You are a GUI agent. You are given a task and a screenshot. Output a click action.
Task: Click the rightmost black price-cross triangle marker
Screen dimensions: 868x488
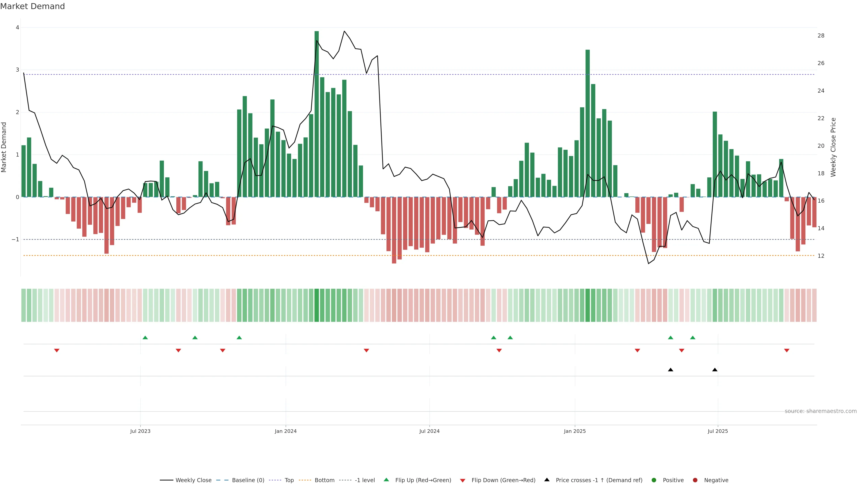tap(715, 370)
